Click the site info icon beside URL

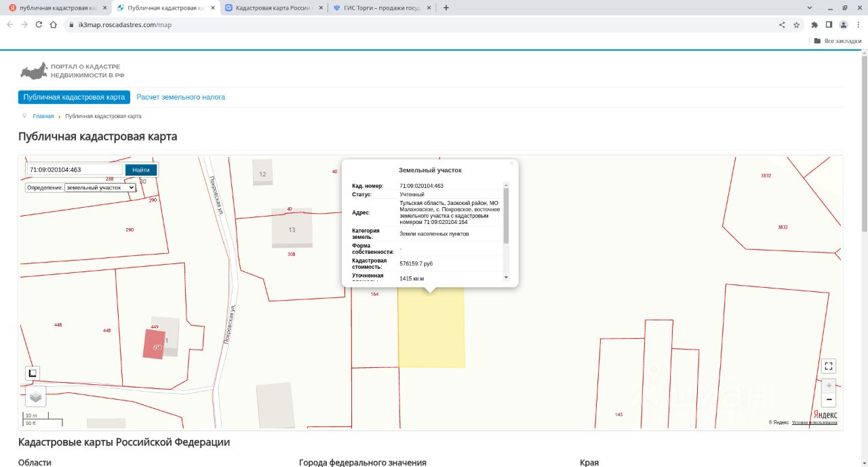72,24
